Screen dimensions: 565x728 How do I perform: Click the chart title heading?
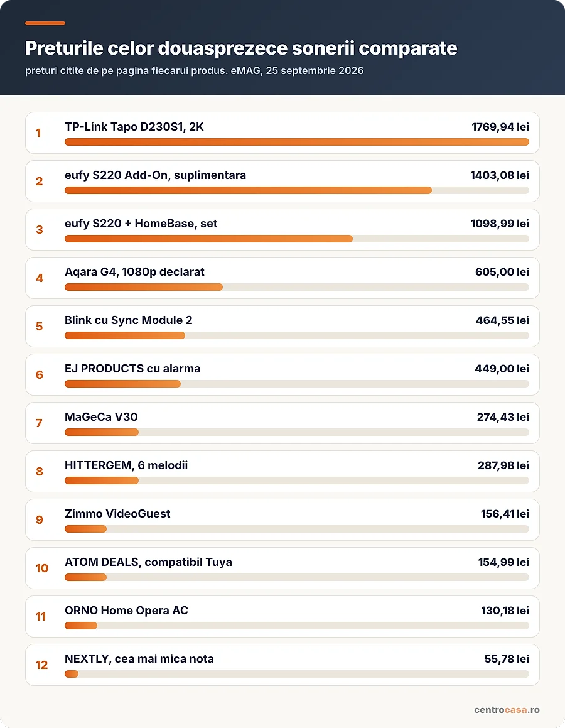[241, 48]
